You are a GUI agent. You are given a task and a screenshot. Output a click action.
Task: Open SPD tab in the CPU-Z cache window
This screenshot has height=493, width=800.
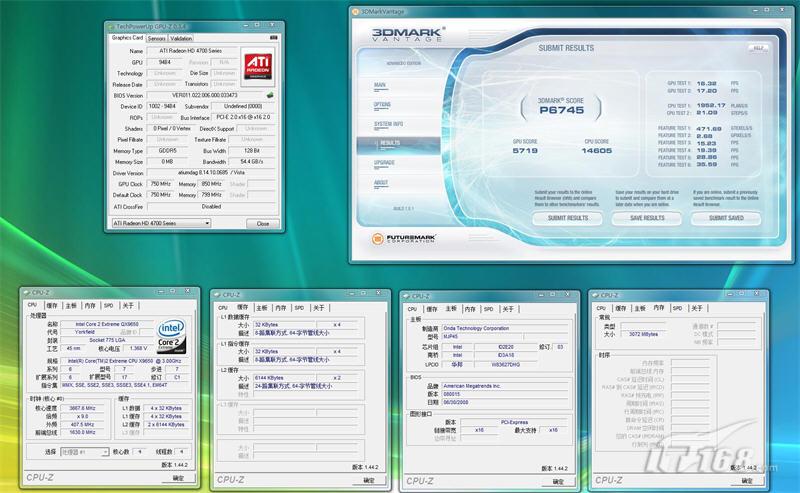[299, 307]
